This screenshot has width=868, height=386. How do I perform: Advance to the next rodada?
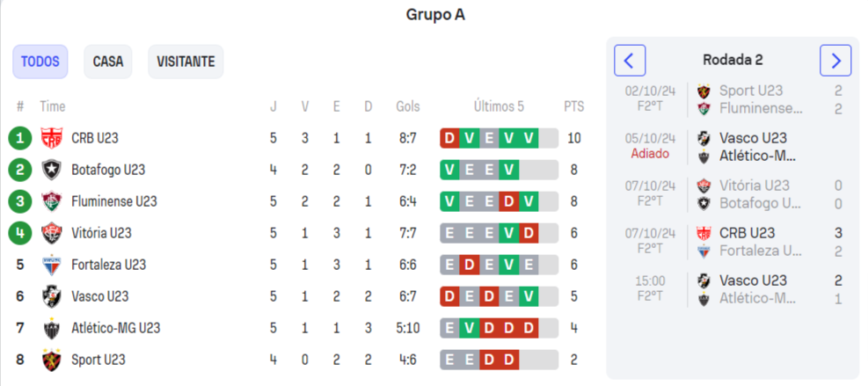click(835, 60)
